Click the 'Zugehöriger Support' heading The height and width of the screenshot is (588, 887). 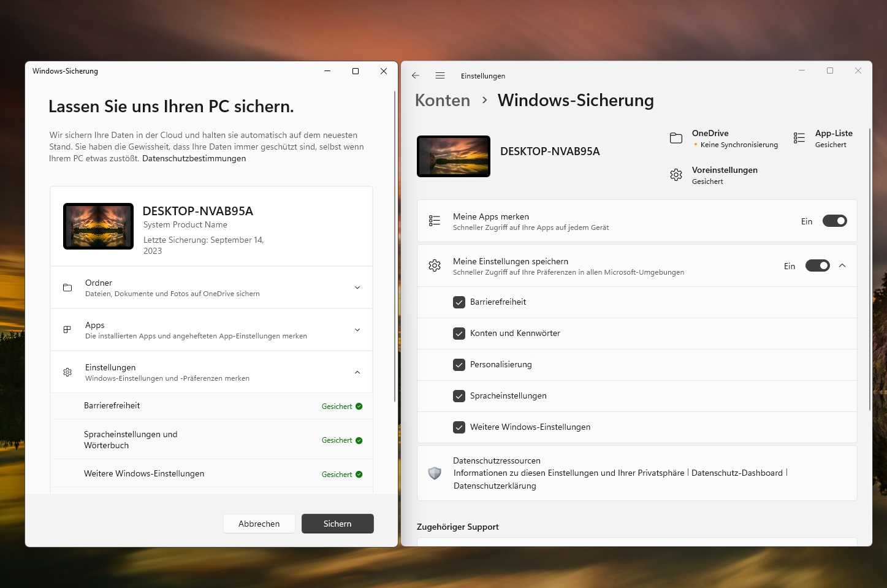(458, 527)
